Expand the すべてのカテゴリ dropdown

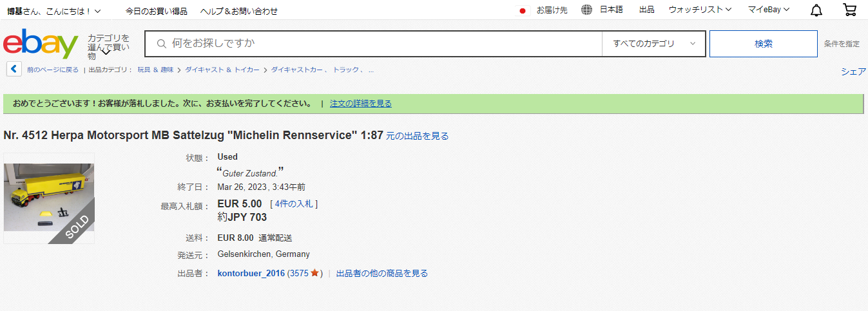(653, 44)
